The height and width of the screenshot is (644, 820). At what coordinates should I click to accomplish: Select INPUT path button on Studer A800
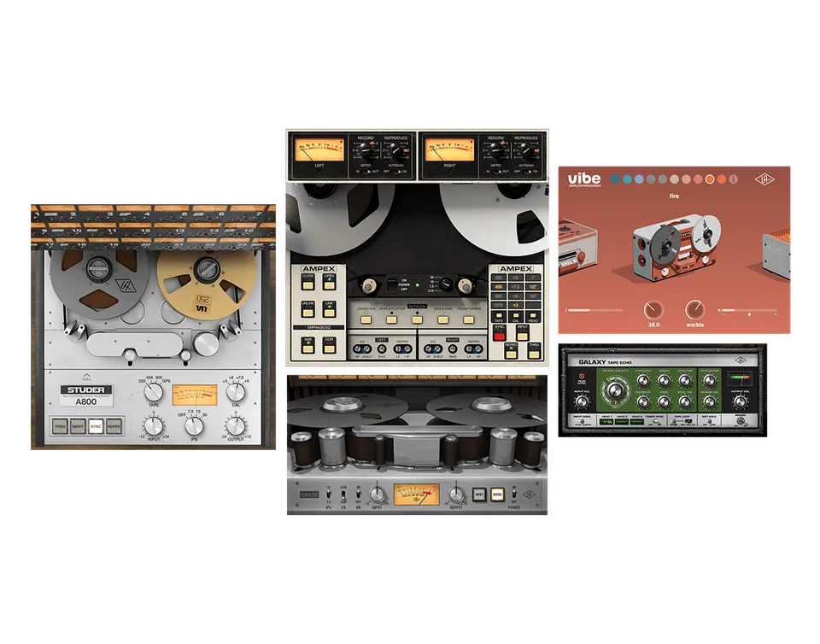(x=78, y=426)
